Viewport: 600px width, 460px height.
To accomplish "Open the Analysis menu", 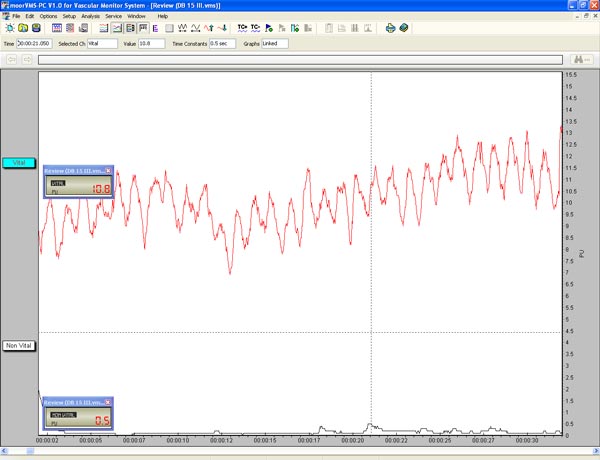I will coord(90,16).
